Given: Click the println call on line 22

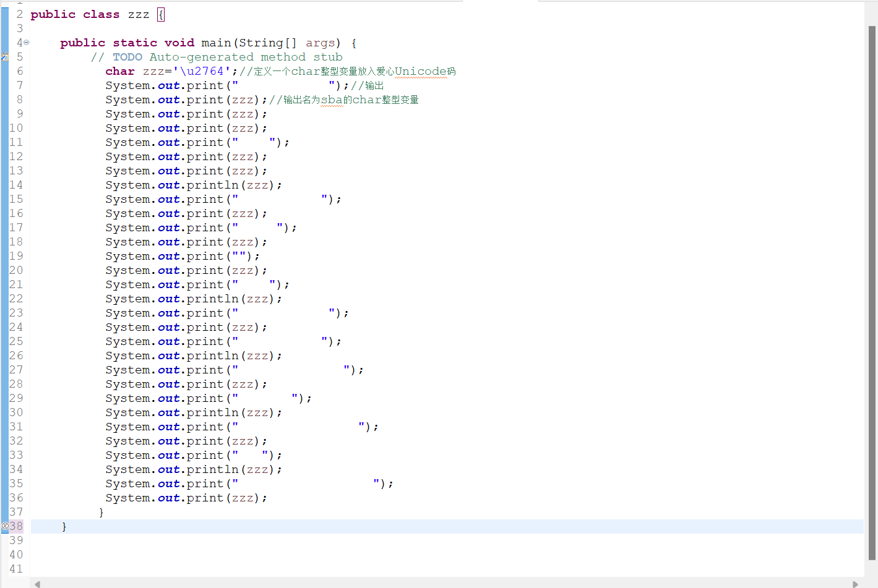Looking at the screenshot, I should pyautogui.click(x=213, y=299).
